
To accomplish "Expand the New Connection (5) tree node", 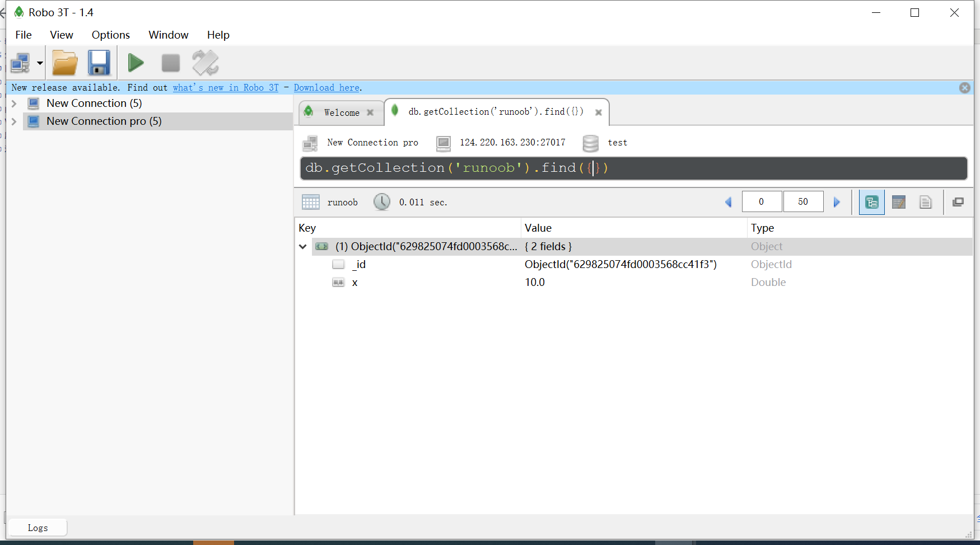I will (x=14, y=104).
